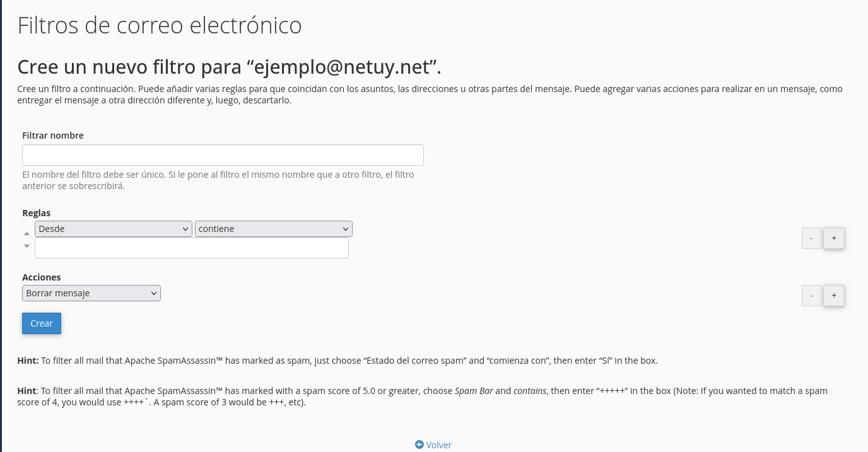Go back using the Volver link
Image resolution: width=868 pixels, height=452 pixels.
pos(439,445)
